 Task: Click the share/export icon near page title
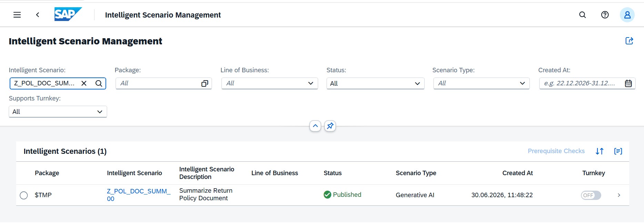[629, 41]
